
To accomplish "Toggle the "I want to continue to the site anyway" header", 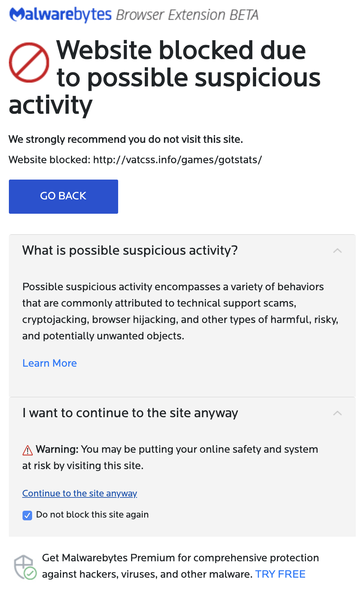I will tap(182, 413).
